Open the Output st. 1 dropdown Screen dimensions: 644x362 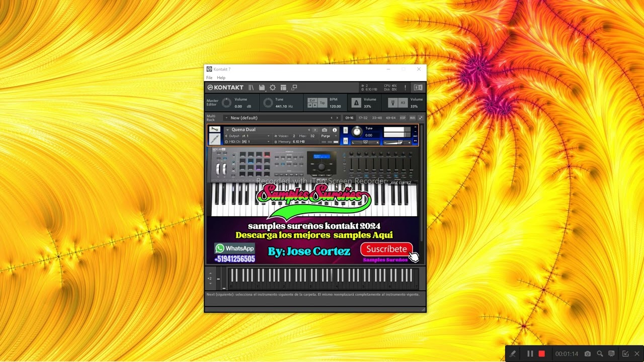point(248,136)
